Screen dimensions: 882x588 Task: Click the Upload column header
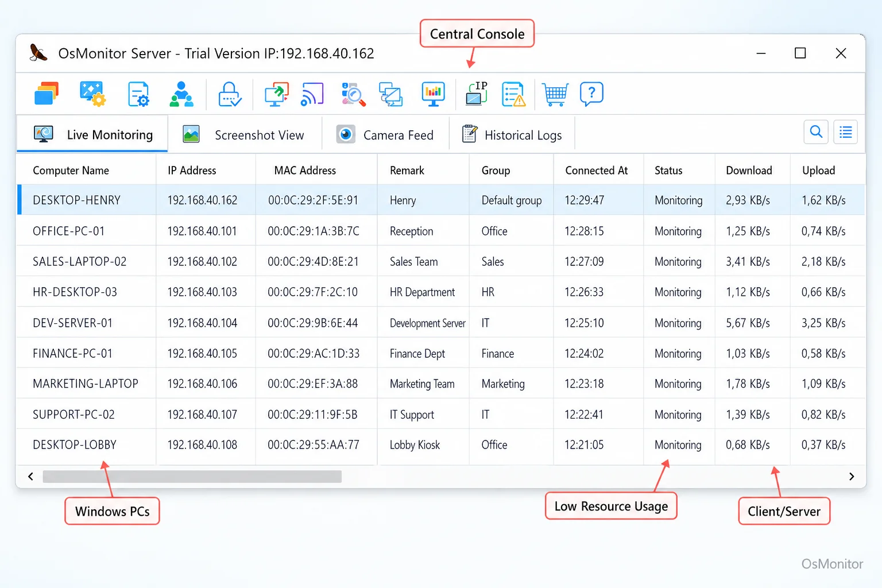[x=818, y=171]
